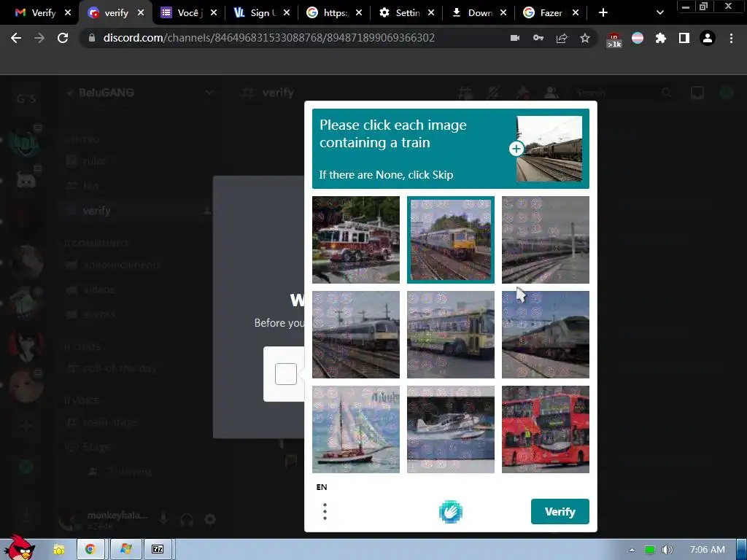Viewport: 747px width, 560px height.
Task: Open the events channel
Action: [x=98, y=314]
